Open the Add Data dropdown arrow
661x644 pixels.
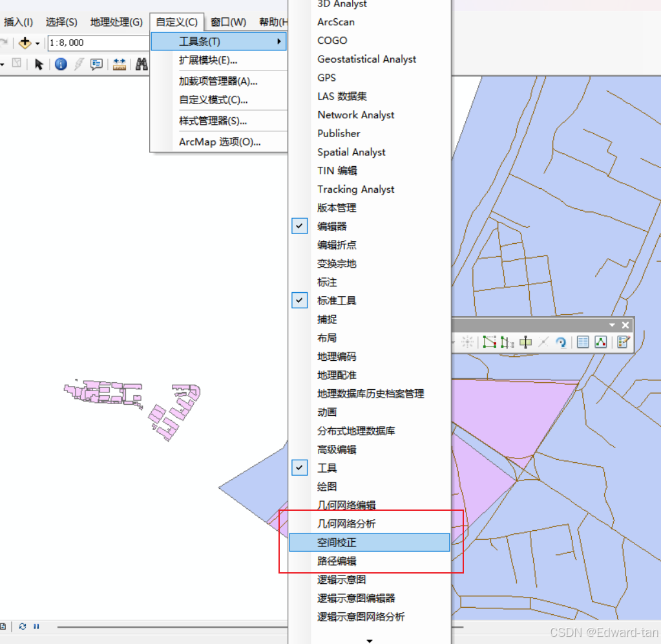tap(36, 43)
